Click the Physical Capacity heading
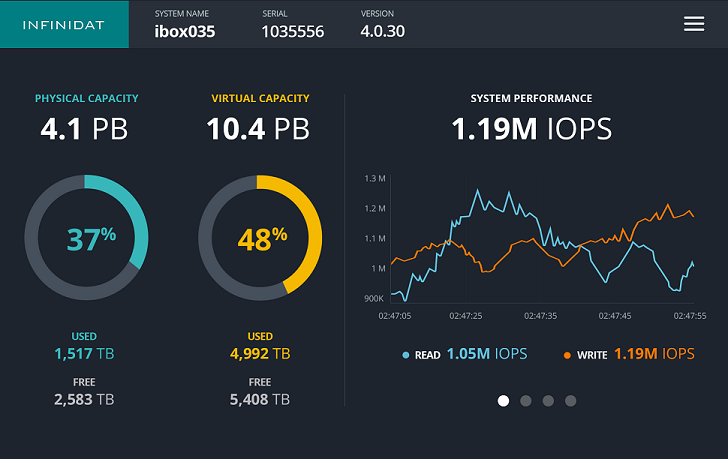Viewport: 728px width, 459px height. (x=86, y=99)
